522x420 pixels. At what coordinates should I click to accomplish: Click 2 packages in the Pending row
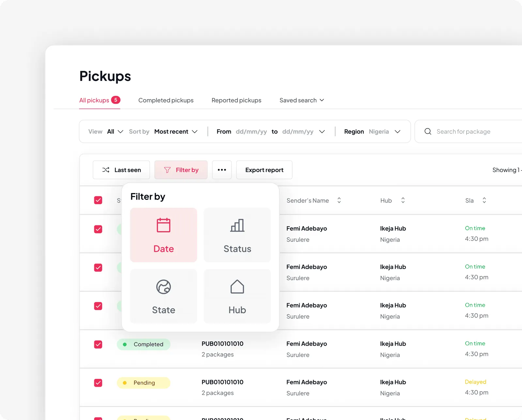point(218,393)
